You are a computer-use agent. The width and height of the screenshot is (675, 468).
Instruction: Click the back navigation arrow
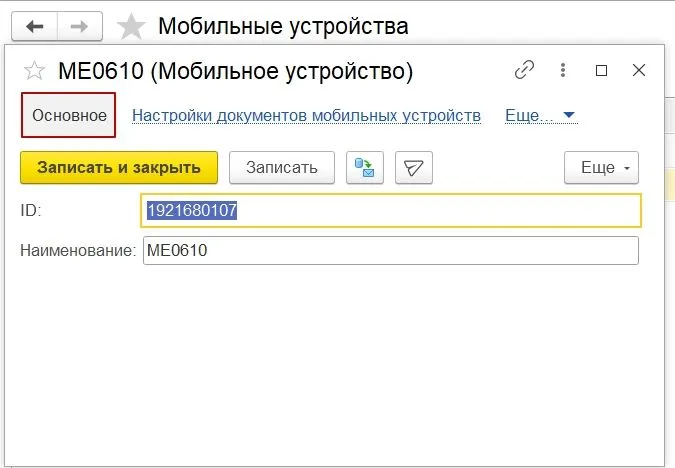pyautogui.click(x=34, y=25)
